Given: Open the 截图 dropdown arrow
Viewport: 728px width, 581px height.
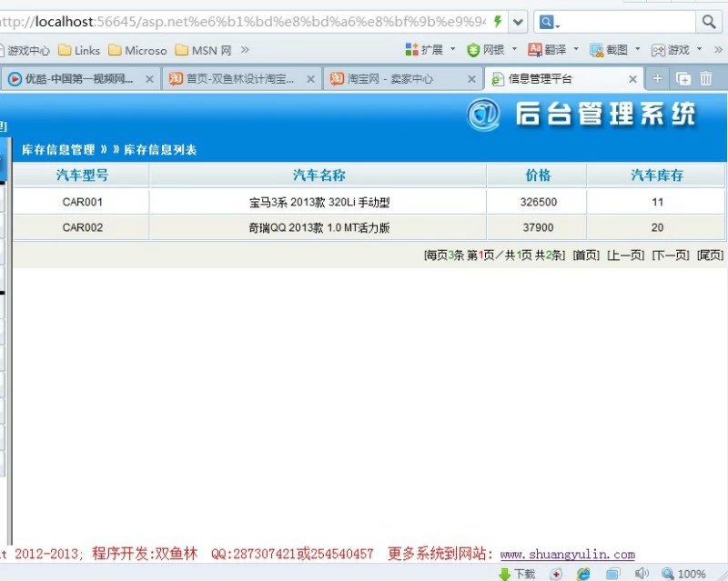Looking at the screenshot, I should pyautogui.click(x=638, y=49).
